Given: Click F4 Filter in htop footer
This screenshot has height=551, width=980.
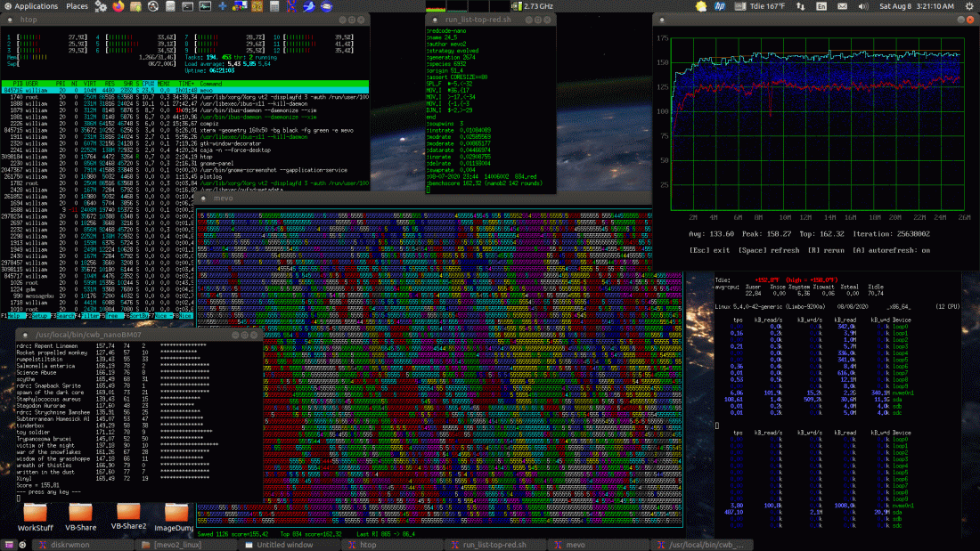Looking at the screenshot, I should click(88, 316).
